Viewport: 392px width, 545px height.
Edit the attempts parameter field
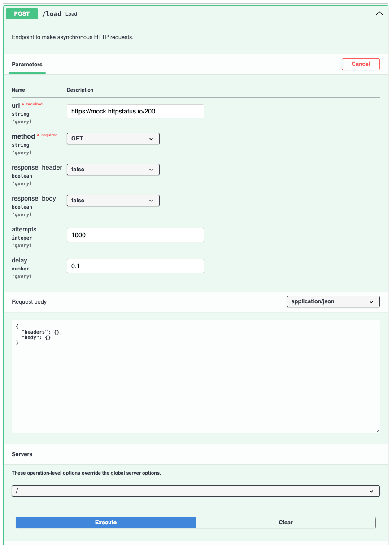135,235
